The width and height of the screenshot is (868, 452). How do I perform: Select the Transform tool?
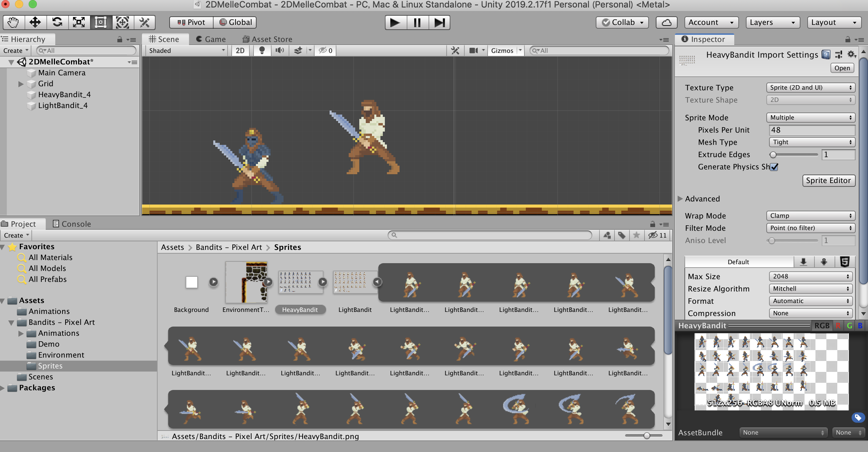(x=122, y=22)
